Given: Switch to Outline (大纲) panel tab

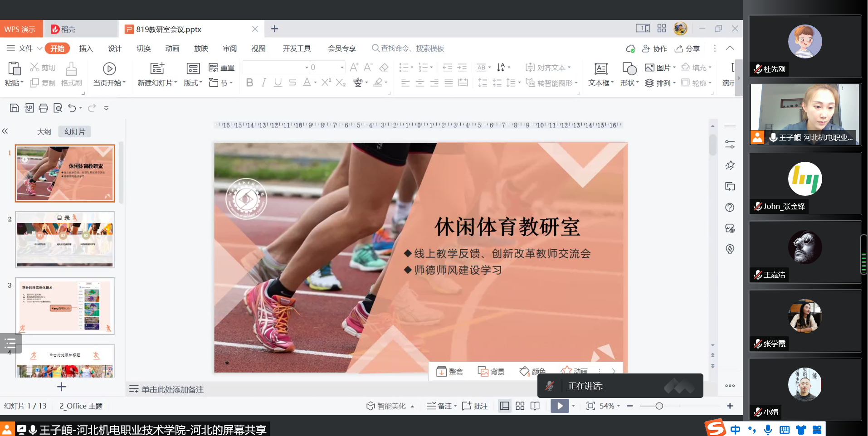Looking at the screenshot, I should [x=44, y=131].
